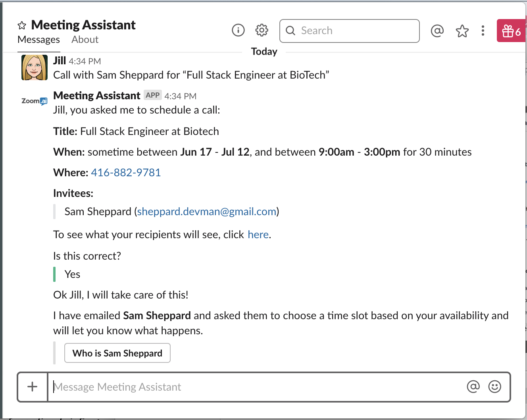Switch to the About tab

pyautogui.click(x=85, y=40)
